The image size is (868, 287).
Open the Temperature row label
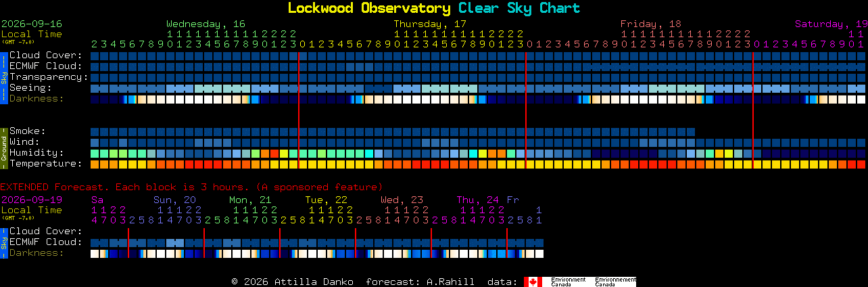(46, 164)
